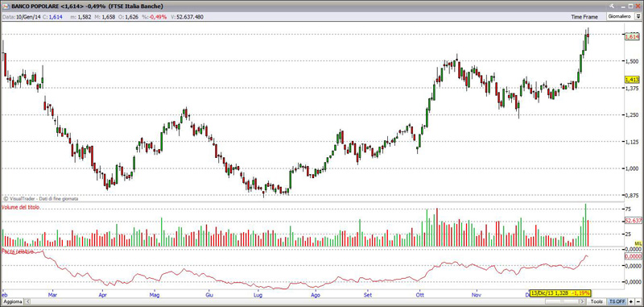Maximize the Banco Popolare chart window
Viewport: 644px width, 307px height.
click(630, 6)
